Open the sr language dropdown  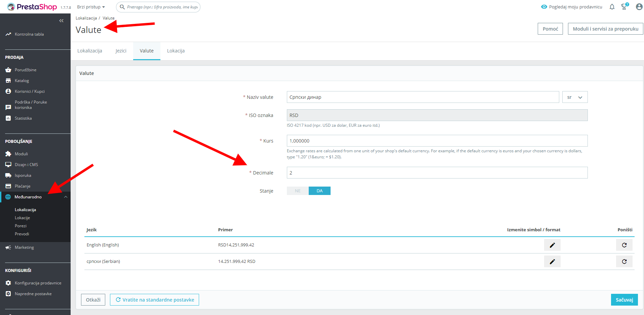click(x=575, y=97)
